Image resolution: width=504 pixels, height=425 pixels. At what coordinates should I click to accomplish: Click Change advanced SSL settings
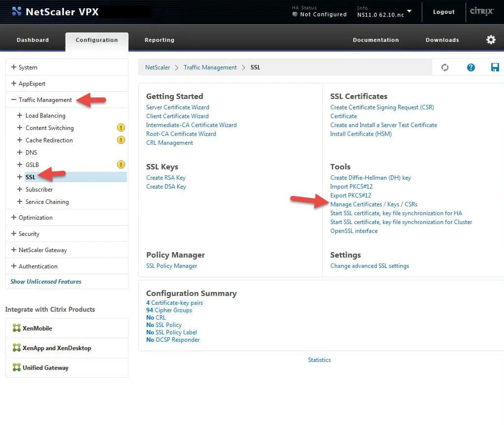pyautogui.click(x=369, y=266)
